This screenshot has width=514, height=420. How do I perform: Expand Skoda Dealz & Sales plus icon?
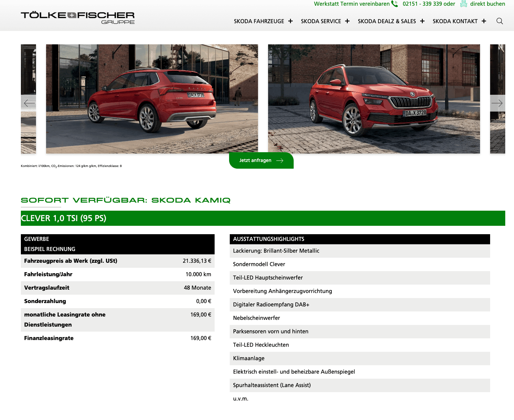[x=422, y=21]
